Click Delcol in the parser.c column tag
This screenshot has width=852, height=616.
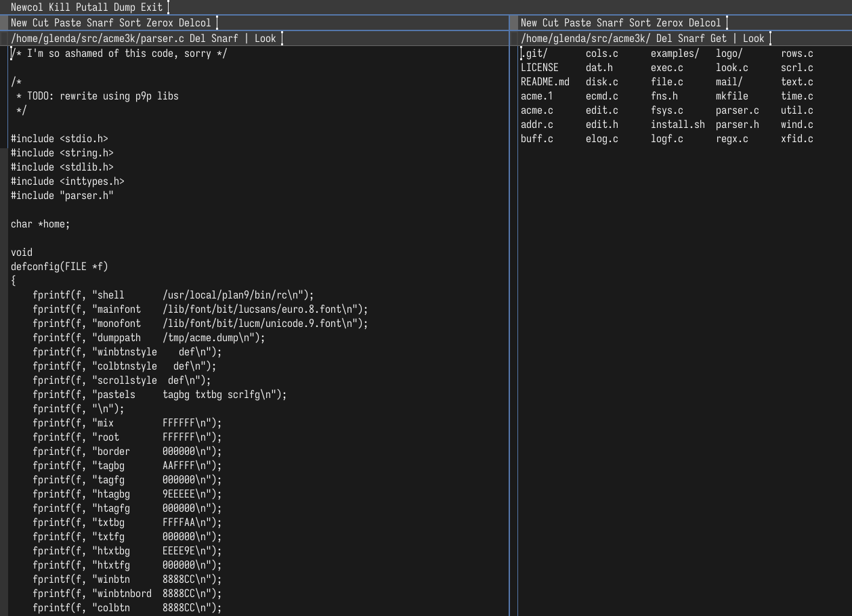point(195,23)
